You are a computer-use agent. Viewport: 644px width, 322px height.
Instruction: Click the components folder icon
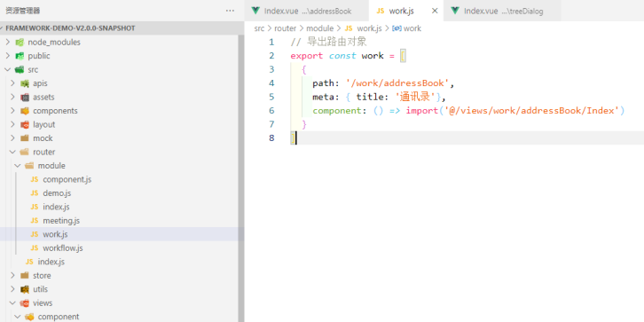(25, 111)
